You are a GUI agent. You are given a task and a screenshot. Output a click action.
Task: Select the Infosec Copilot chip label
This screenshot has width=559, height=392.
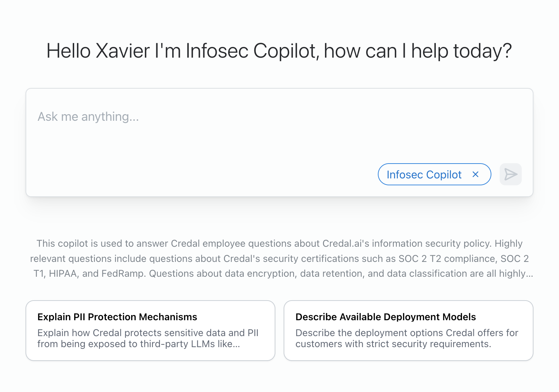coord(424,175)
